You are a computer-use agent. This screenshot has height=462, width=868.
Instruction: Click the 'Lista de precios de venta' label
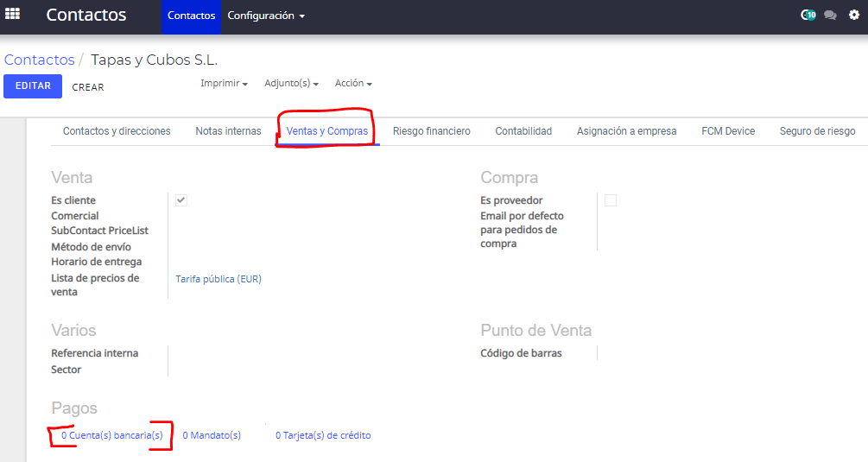tap(95, 285)
